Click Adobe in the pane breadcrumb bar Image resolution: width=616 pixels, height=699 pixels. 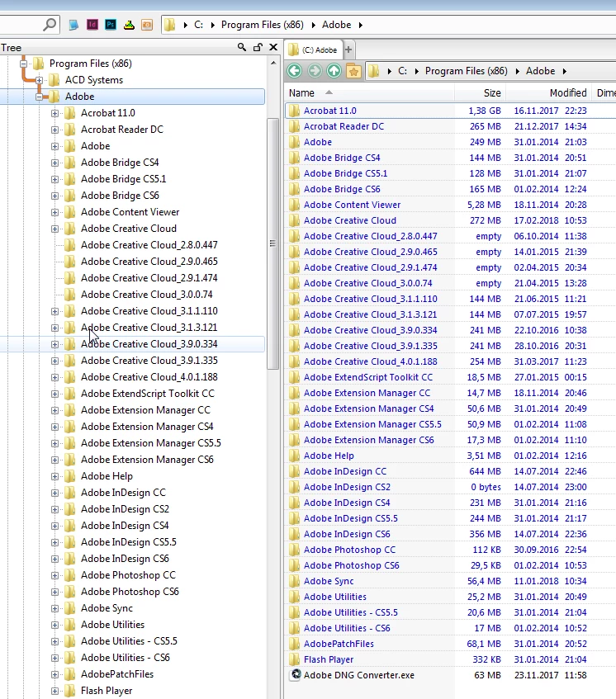[540, 71]
